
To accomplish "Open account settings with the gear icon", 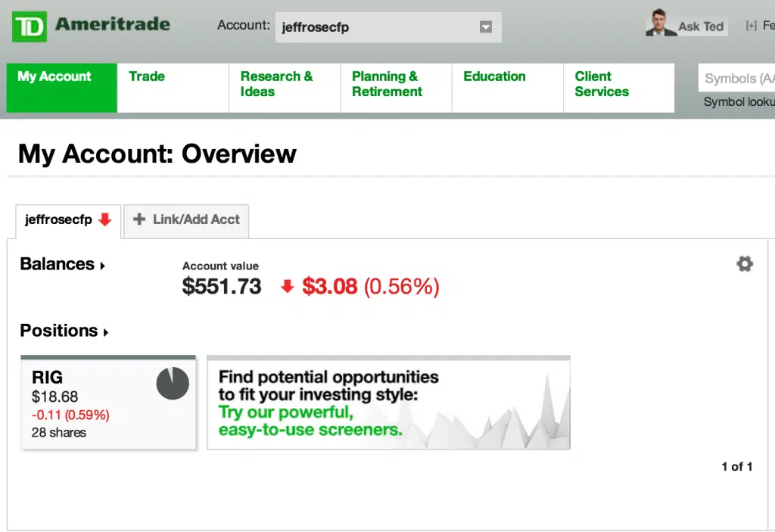I will tap(745, 263).
